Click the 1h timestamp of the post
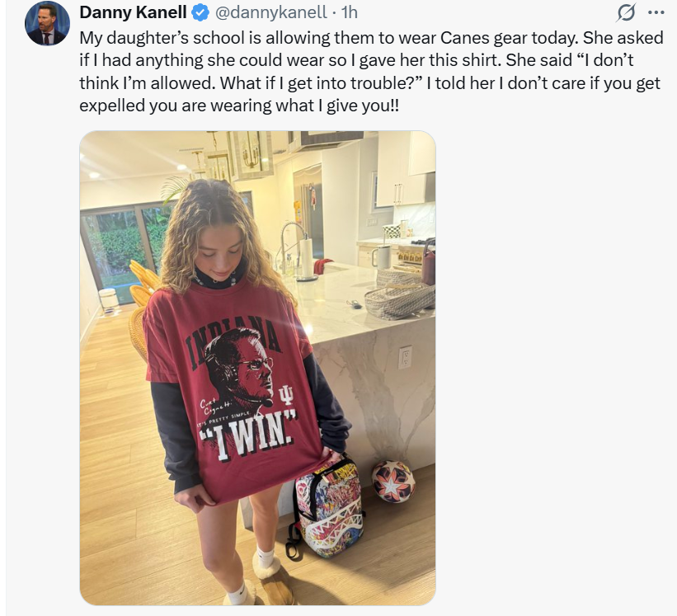This screenshot has height=616, width=677. pos(350,12)
